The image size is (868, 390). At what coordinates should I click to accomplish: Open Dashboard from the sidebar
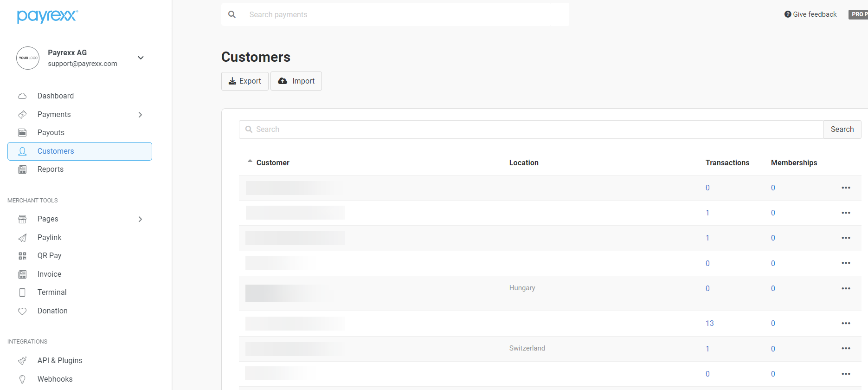56,96
